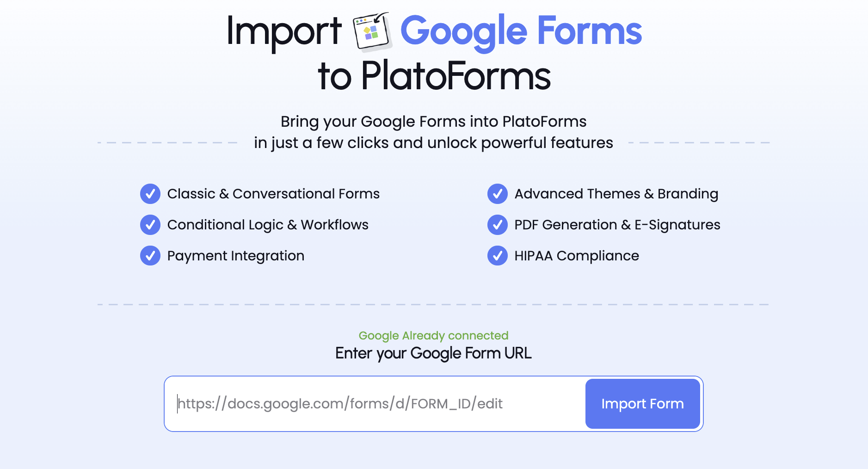Click the Google Forms import icon in the heading
Image resolution: width=868 pixels, height=469 pixels.
tap(372, 31)
